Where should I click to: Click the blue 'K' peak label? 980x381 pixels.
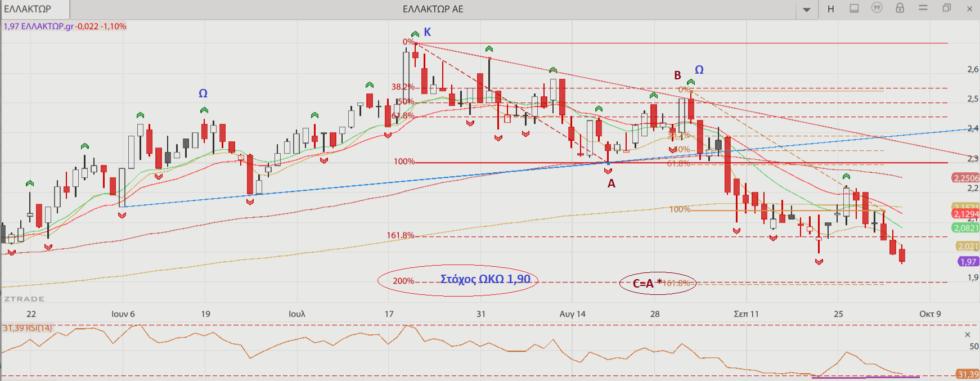[428, 32]
